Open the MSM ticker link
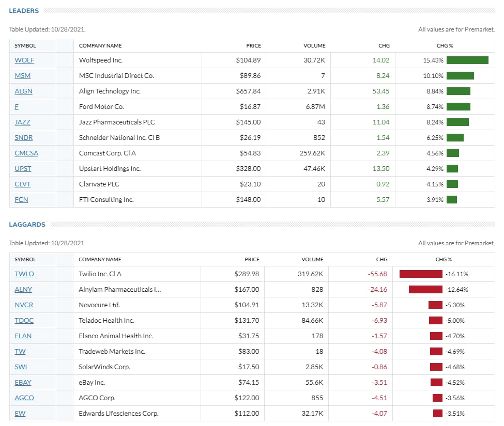The height and width of the screenshot is (426, 504). point(23,76)
